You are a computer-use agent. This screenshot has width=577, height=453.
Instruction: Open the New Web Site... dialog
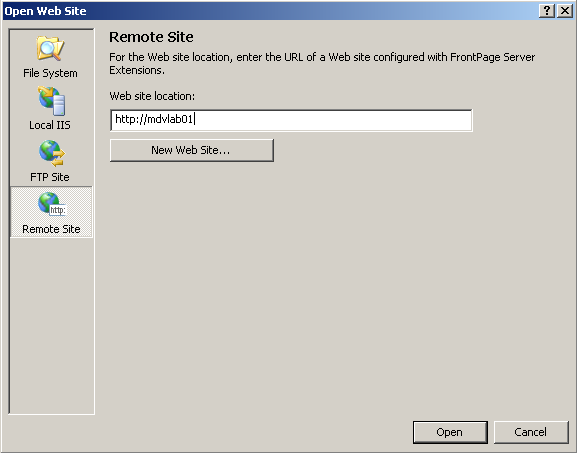(x=192, y=150)
